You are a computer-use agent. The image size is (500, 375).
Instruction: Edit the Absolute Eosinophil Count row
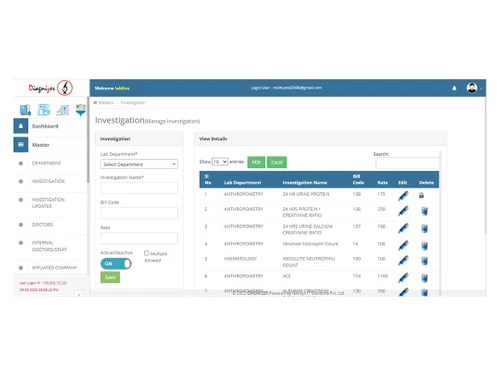coord(403,246)
